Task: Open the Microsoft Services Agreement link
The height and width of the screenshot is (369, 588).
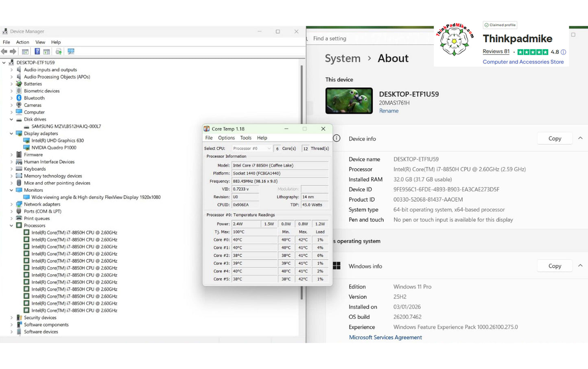Action: coord(385,337)
